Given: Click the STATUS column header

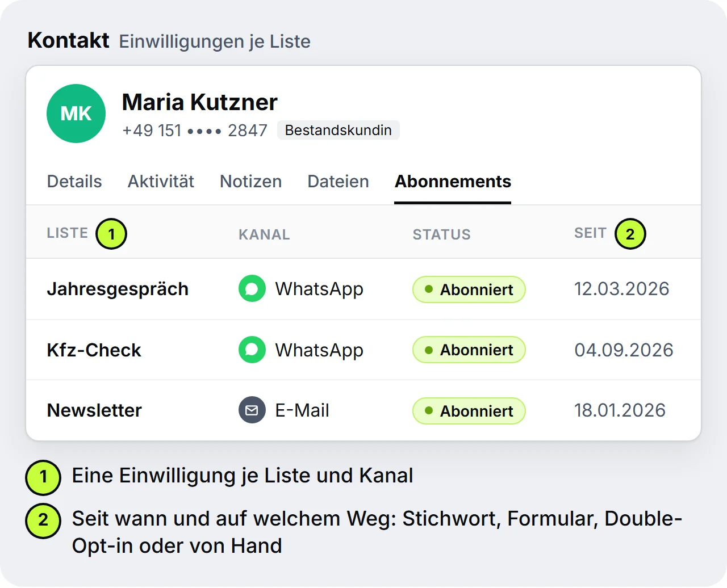Looking at the screenshot, I should [x=441, y=234].
